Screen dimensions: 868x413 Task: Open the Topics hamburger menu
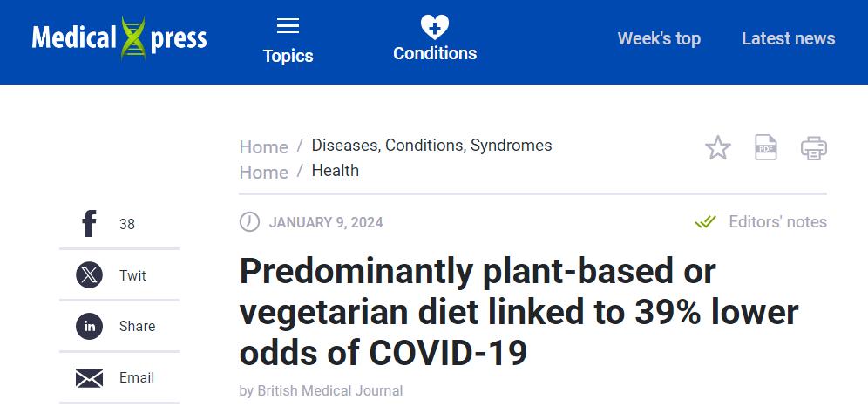[288, 26]
